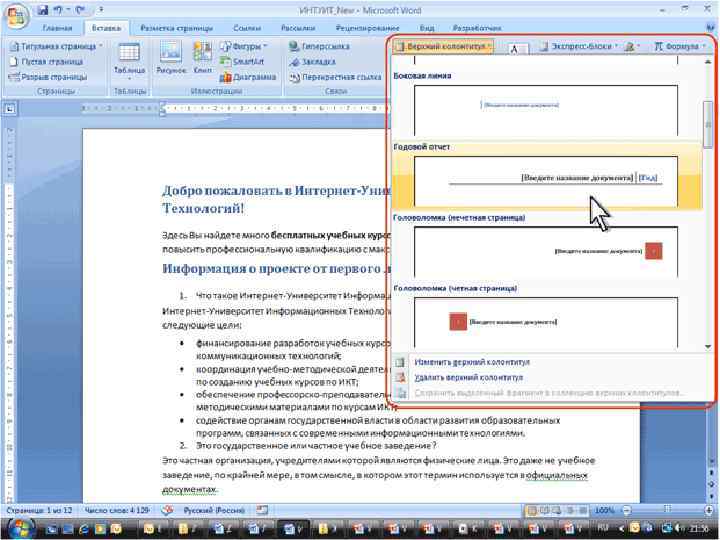Open the round Office button menu
The width and height of the screenshot is (720, 540).
point(17,17)
